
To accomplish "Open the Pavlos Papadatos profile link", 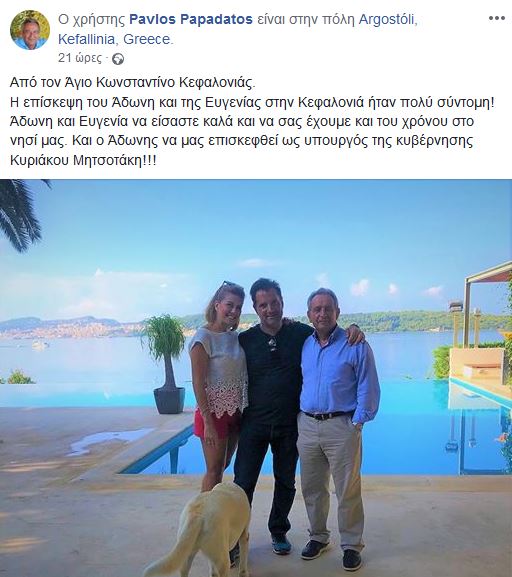I will (191, 19).
